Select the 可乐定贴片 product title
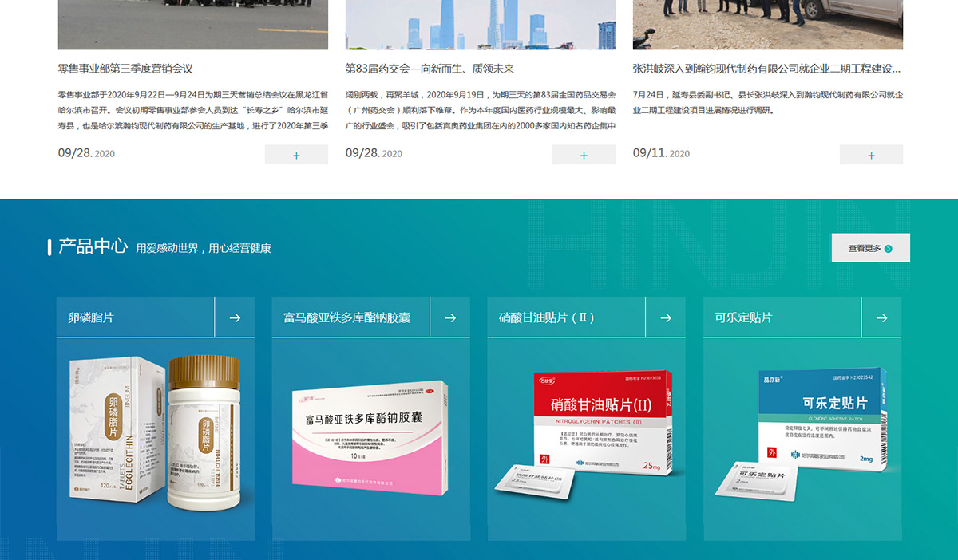This screenshot has height=560, width=958. point(743,317)
